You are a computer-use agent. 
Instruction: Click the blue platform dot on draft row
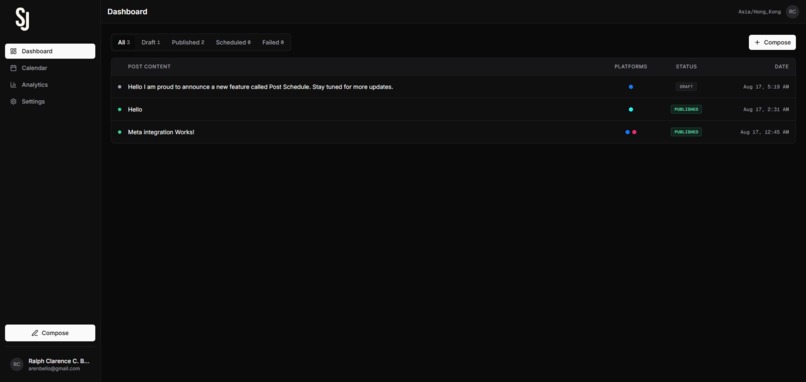coord(631,87)
